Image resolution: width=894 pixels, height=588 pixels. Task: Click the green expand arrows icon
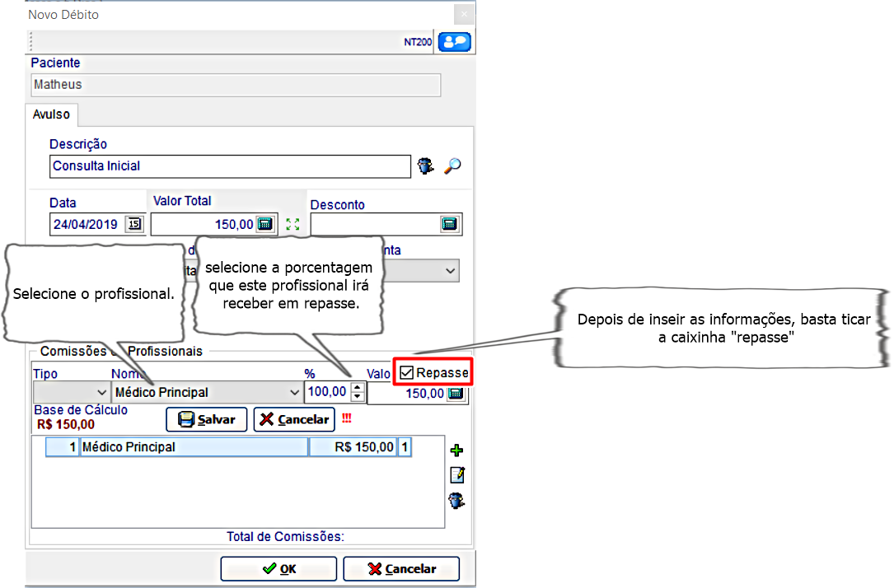pos(292,224)
